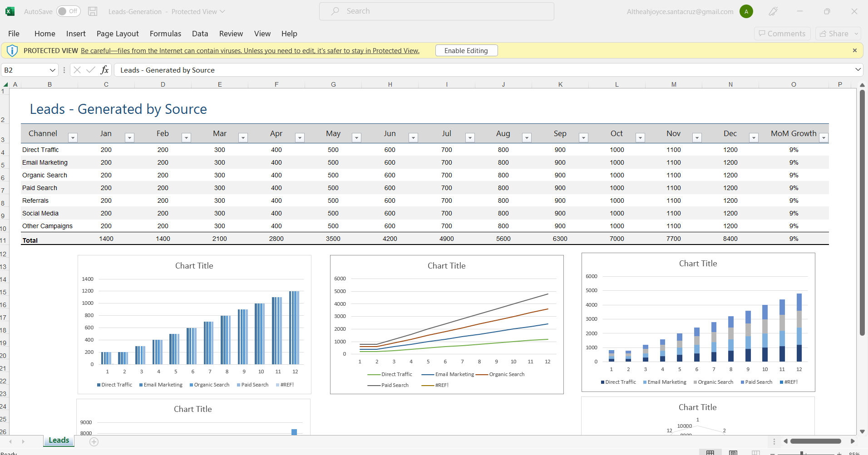Dismiss the Protected View message bar

854,50
